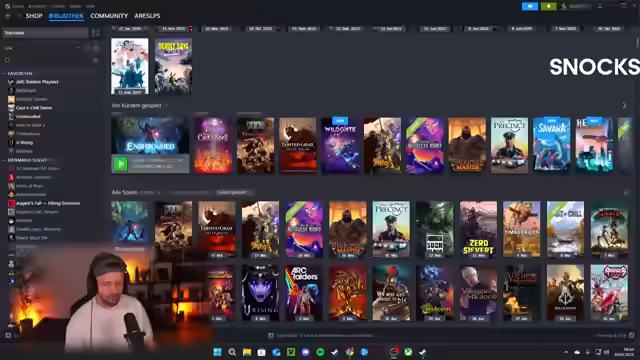Switch library sidebar to grid view icon
Image resolution: width=640 pixels, height=360 pixels.
pos(95,33)
